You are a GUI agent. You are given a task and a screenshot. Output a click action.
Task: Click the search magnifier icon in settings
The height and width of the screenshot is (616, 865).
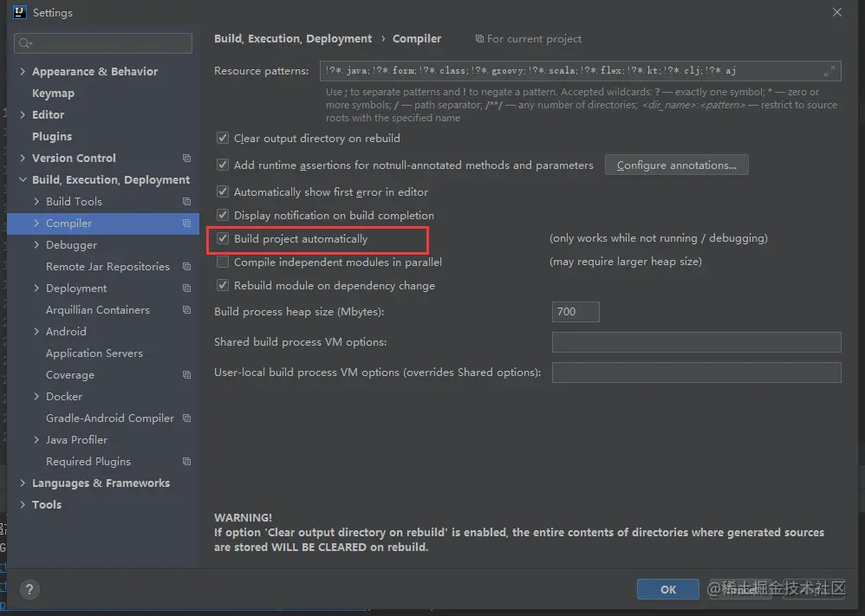25,43
